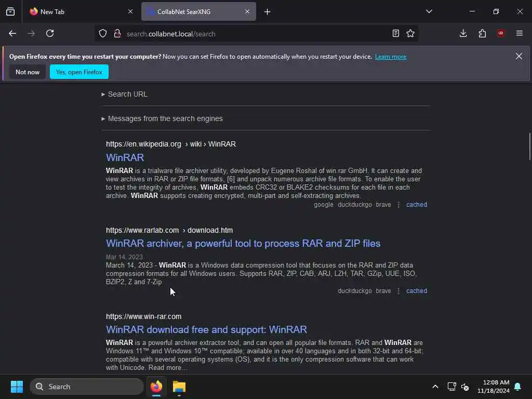
Task: Open the Learn more link
Action: pos(391,57)
